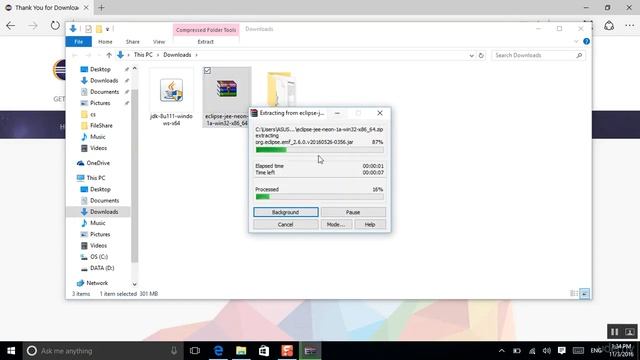Click the volume tray icon
Screen dimensions: 640x360
click(547, 351)
